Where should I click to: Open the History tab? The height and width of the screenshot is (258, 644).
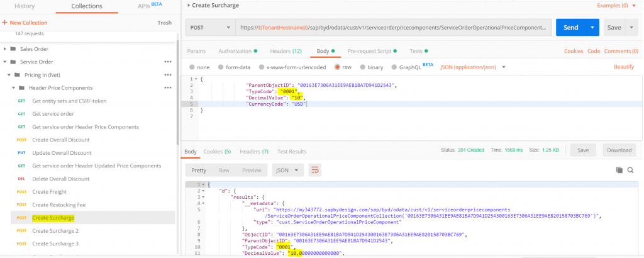(x=25, y=6)
